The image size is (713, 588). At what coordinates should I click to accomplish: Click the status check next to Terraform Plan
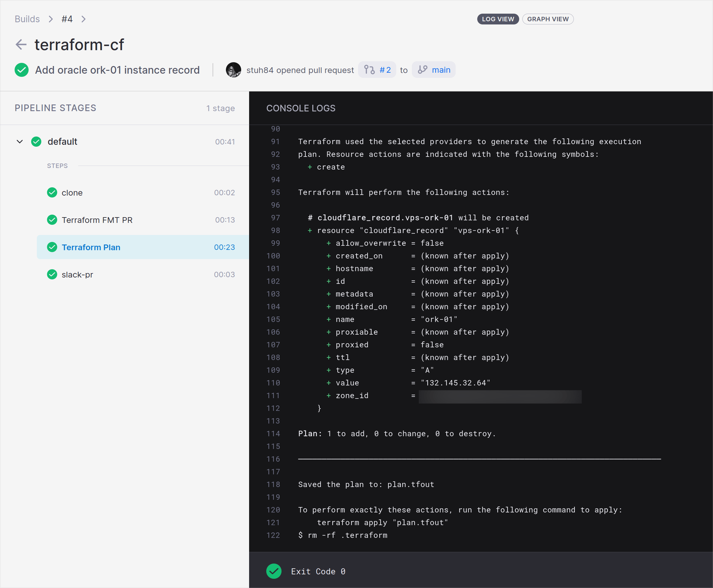click(x=52, y=247)
